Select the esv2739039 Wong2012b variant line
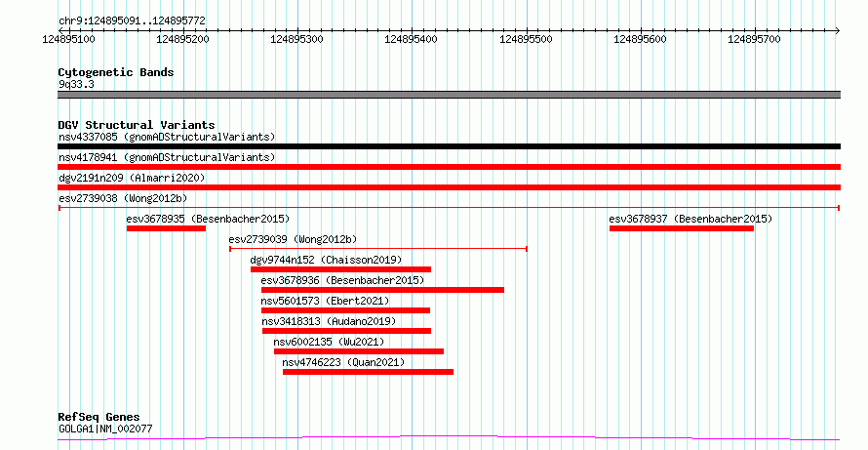Screen dimensions: 868x450 (378, 249)
